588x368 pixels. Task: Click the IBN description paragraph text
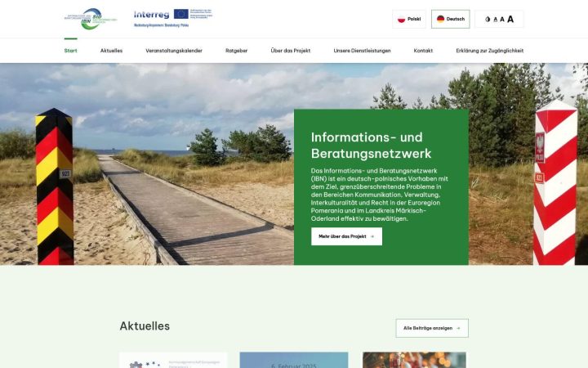pyautogui.click(x=380, y=195)
